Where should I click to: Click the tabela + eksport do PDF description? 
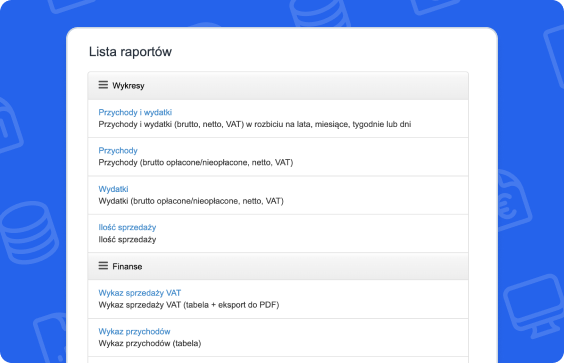pos(189,305)
